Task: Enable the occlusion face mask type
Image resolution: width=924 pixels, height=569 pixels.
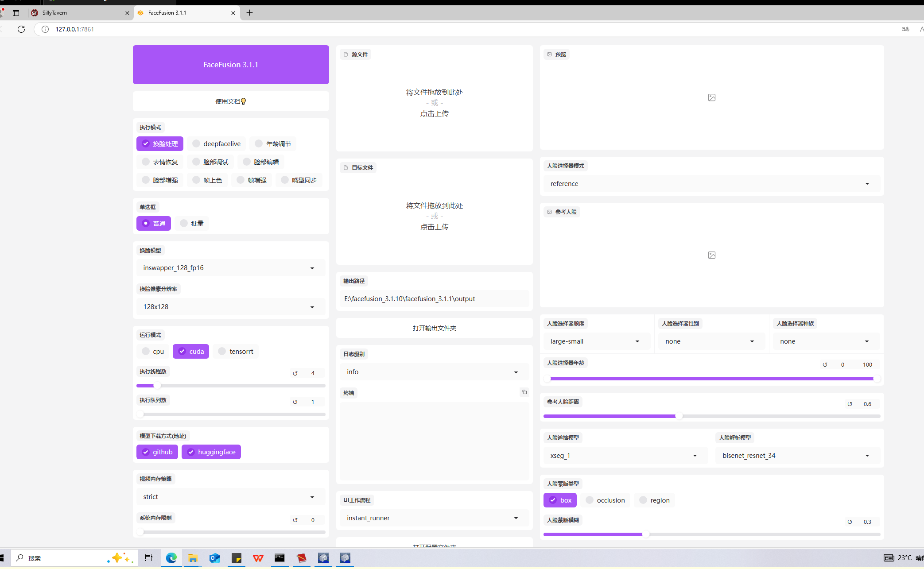Action: pyautogui.click(x=605, y=500)
